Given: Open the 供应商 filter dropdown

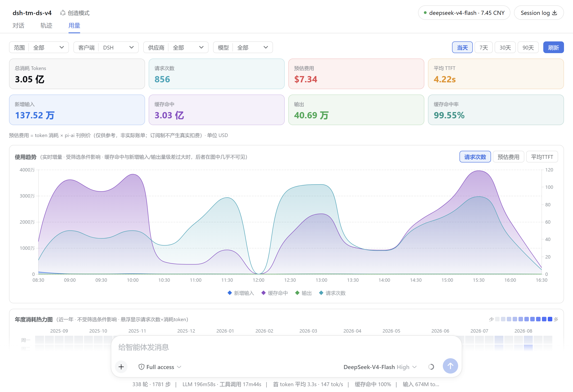Looking at the screenshot, I should click(x=175, y=47).
